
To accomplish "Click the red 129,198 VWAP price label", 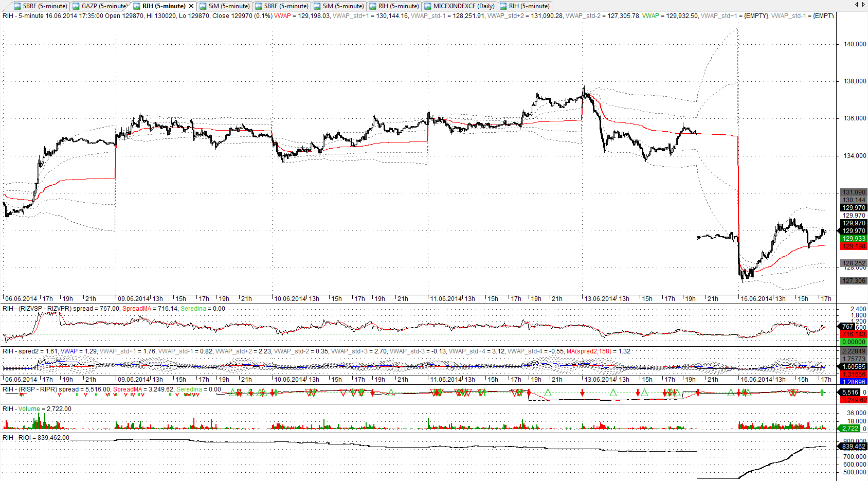I will tap(854, 246).
